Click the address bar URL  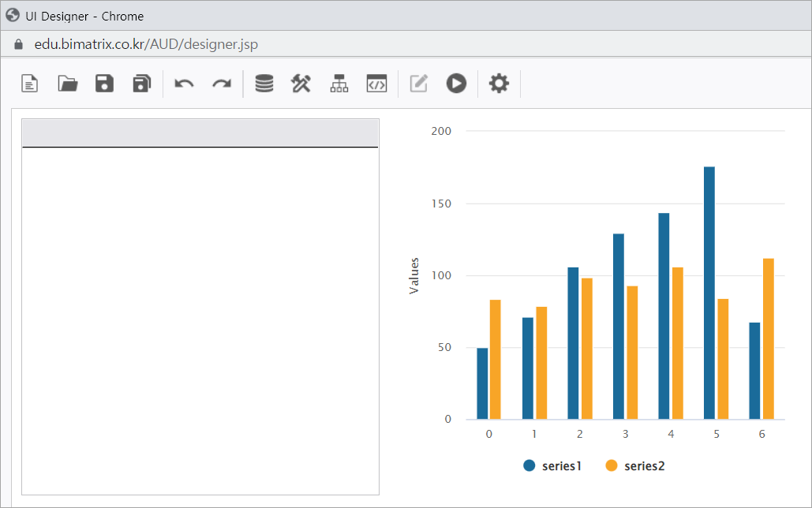146,44
